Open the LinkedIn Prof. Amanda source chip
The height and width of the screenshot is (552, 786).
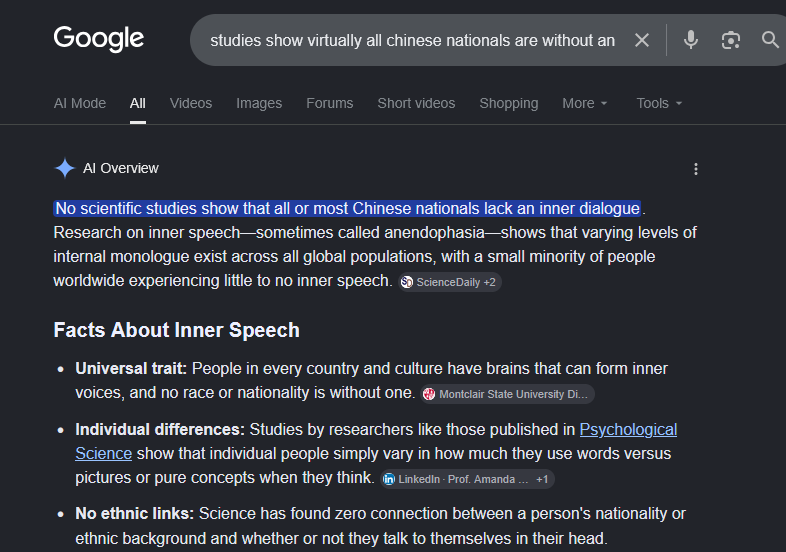tap(467, 479)
